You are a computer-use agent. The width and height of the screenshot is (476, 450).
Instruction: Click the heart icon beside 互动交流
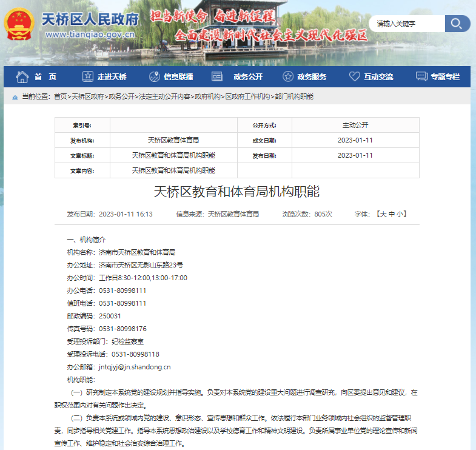(x=354, y=76)
